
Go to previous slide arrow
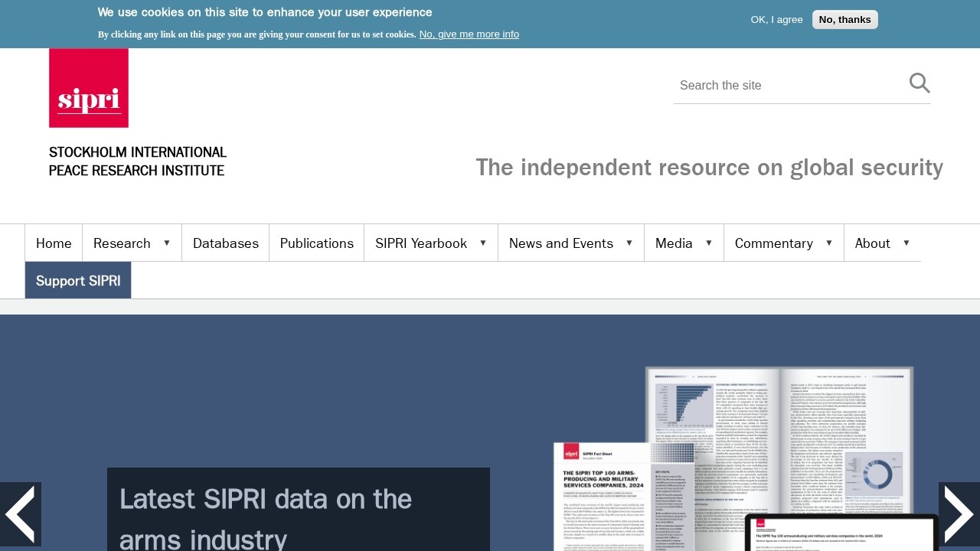(20, 514)
